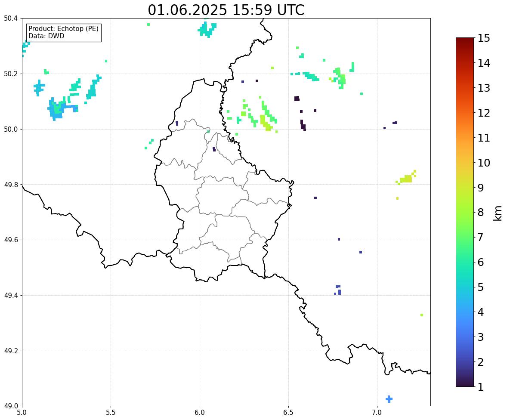Click the colorbar tick label 7
This screenshot has height=420, width=507.
click(x=481, y=237)
